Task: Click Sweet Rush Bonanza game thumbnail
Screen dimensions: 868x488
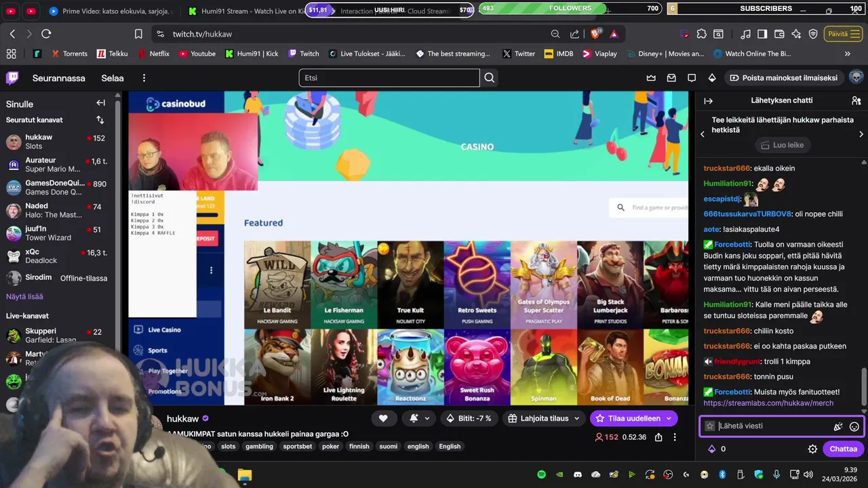Action: click(477, 367)
